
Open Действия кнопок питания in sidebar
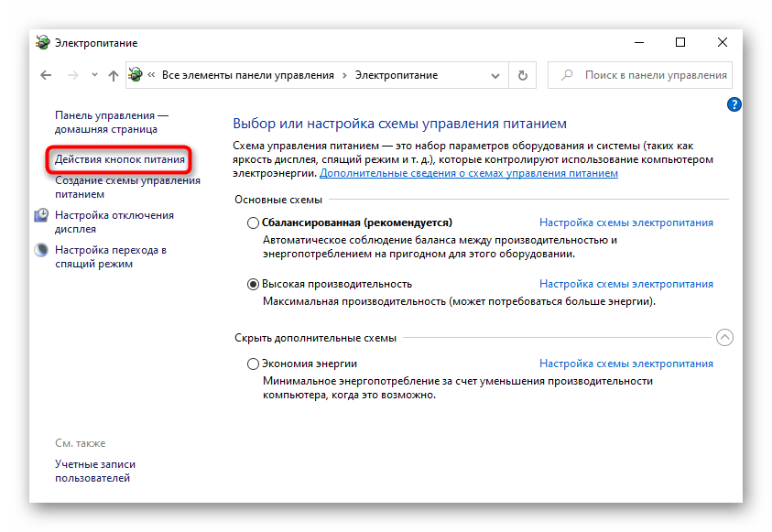pyautogui.click(x=120, y=159)
